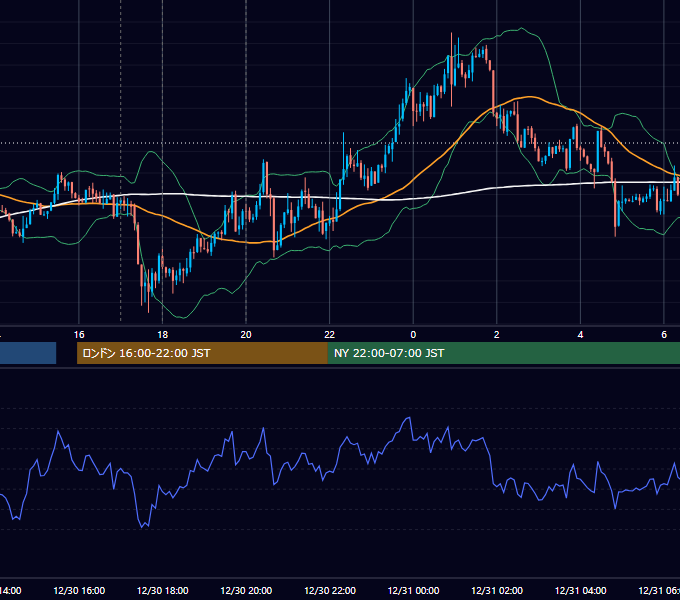The image size is (680, 600).
Task: Click the London 16:00-22:00 JST session bar
Action: 202,353
